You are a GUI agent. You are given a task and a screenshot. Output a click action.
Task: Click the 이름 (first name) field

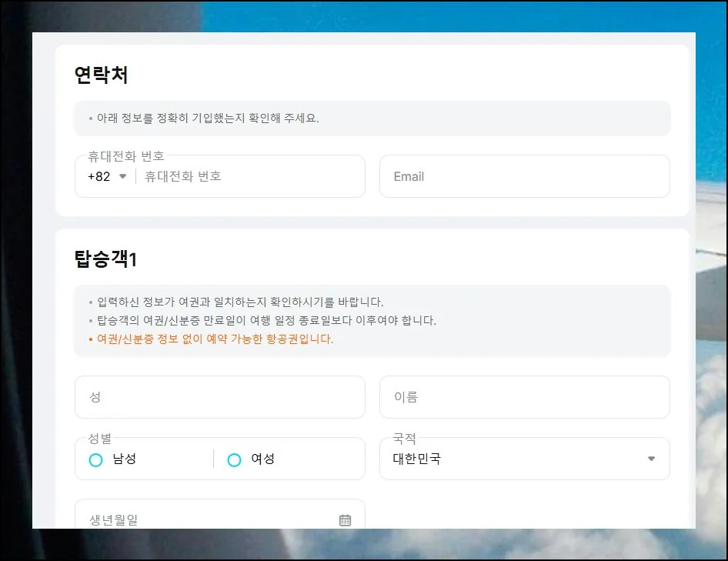coord(524,397)
